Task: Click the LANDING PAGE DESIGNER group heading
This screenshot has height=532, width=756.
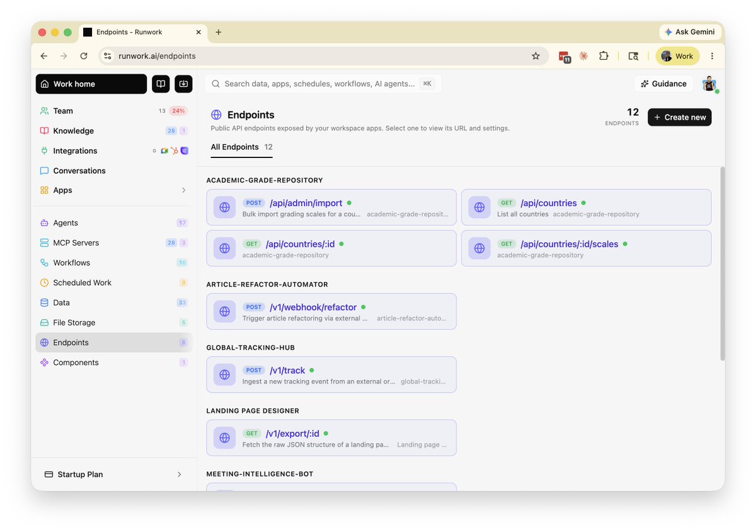Action: (253, 410)
